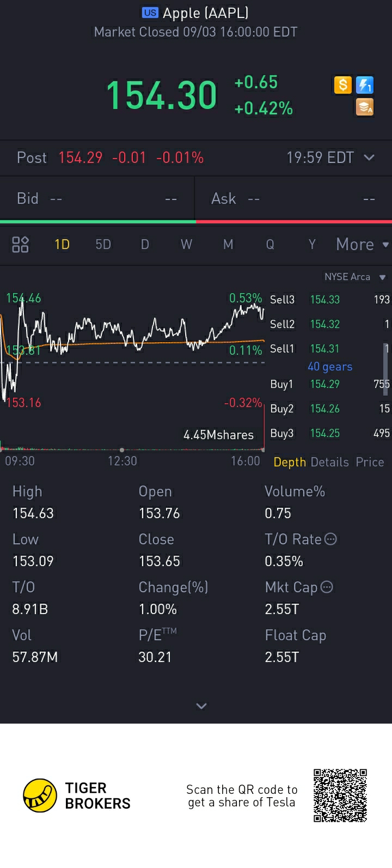Tap the orange stacked layers badge icon

point(365,107)
